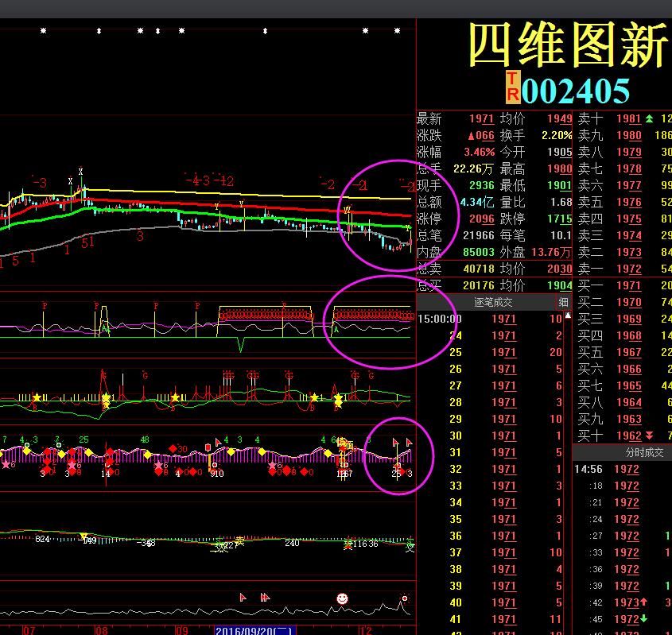The width and height of the screenshot is (672, 635).
Task: Open the 细 detail button
Action: (x=563, y=302)
